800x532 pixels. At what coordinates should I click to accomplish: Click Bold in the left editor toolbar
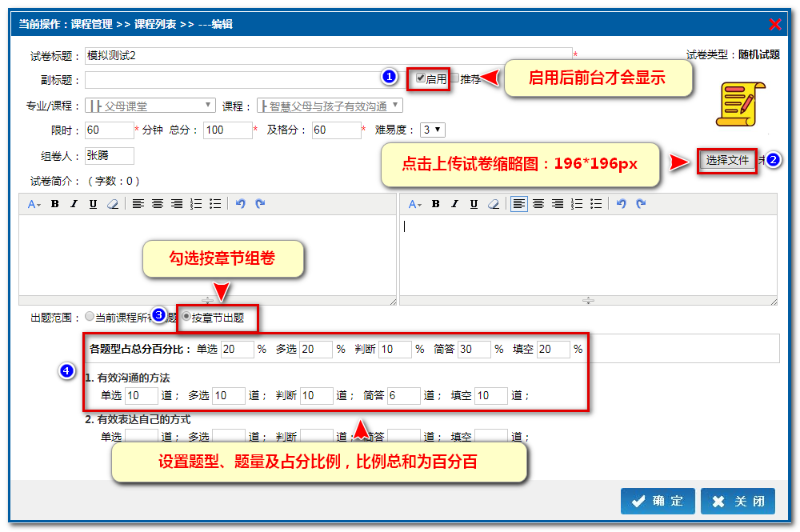(55, 204)
